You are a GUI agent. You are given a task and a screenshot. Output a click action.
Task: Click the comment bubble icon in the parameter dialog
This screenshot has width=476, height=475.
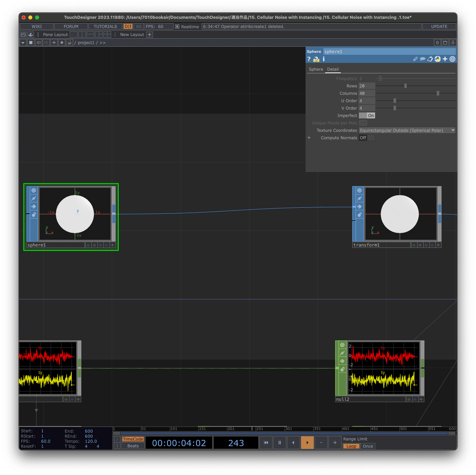(x=423, y=59)
